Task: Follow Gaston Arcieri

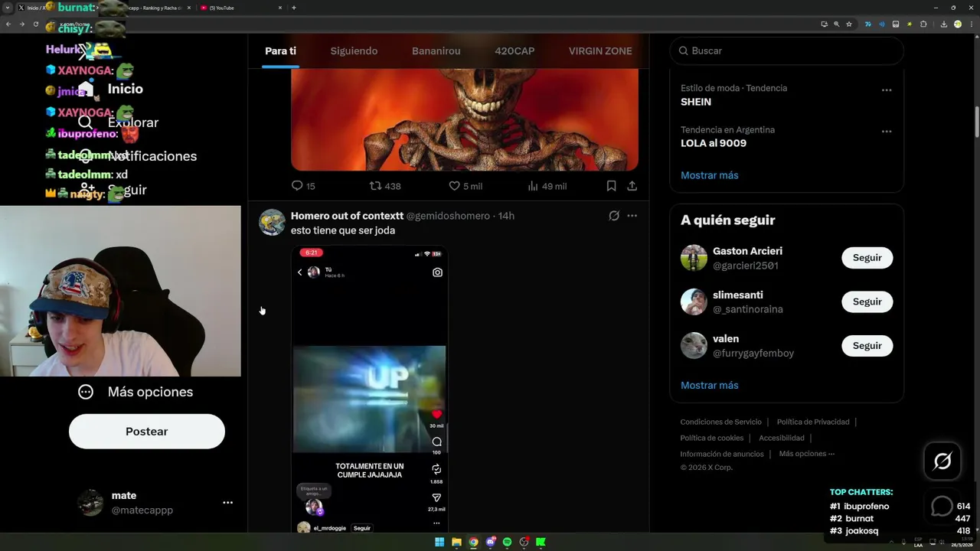Action: point(867,258)
